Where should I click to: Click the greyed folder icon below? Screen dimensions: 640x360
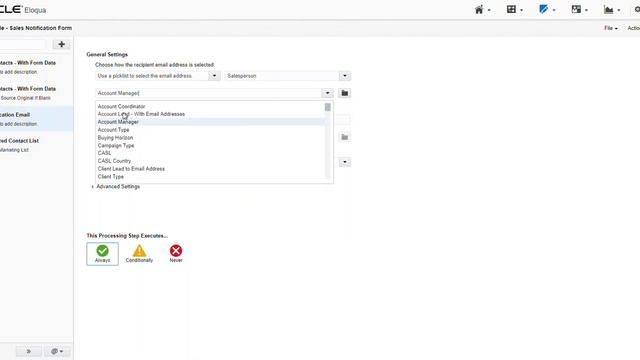point(344,137)
